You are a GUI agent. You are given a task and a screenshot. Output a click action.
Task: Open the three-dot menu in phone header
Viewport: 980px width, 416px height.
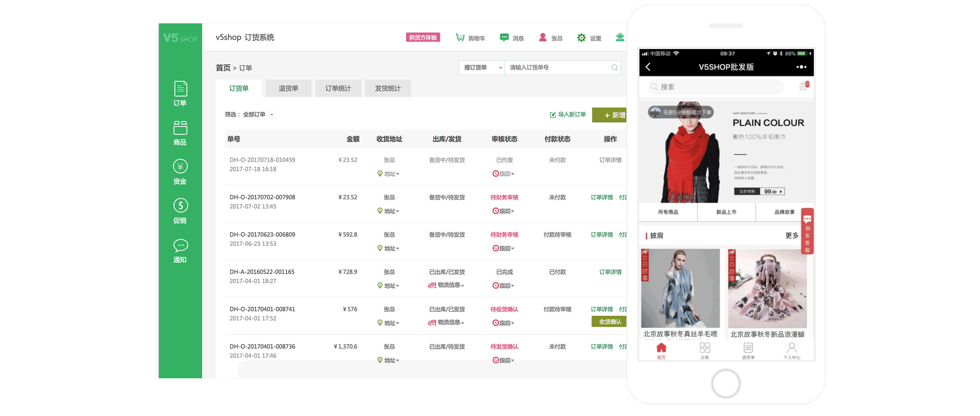coord(801,67)
